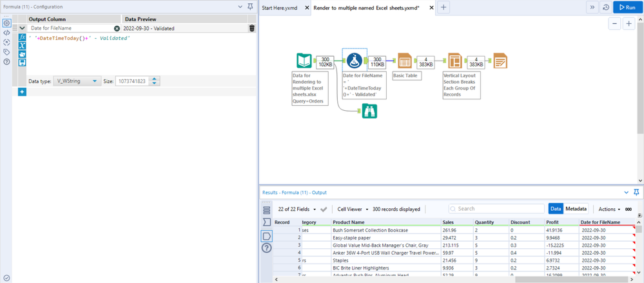The image size is (644, 283).
Task: Delete the expression using trash icon
Action: coord(251,28)
